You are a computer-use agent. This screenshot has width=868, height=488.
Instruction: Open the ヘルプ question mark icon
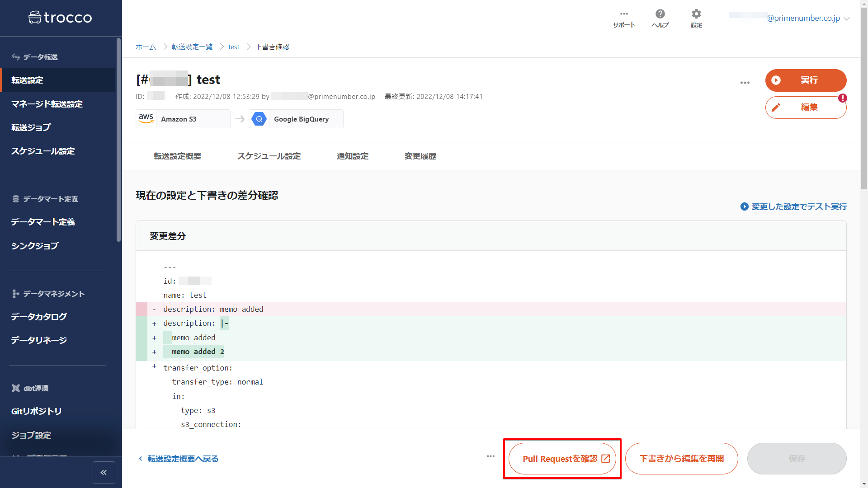[660, 14]
